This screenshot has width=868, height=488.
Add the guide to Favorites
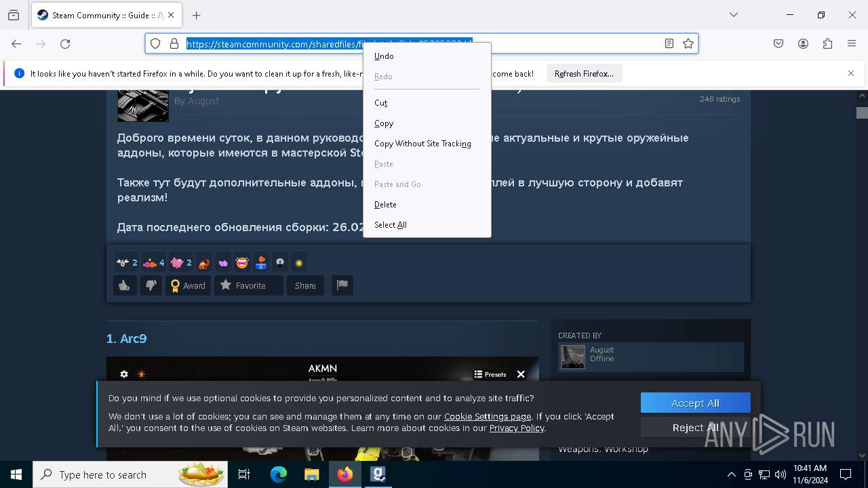[x=249, y=285]
